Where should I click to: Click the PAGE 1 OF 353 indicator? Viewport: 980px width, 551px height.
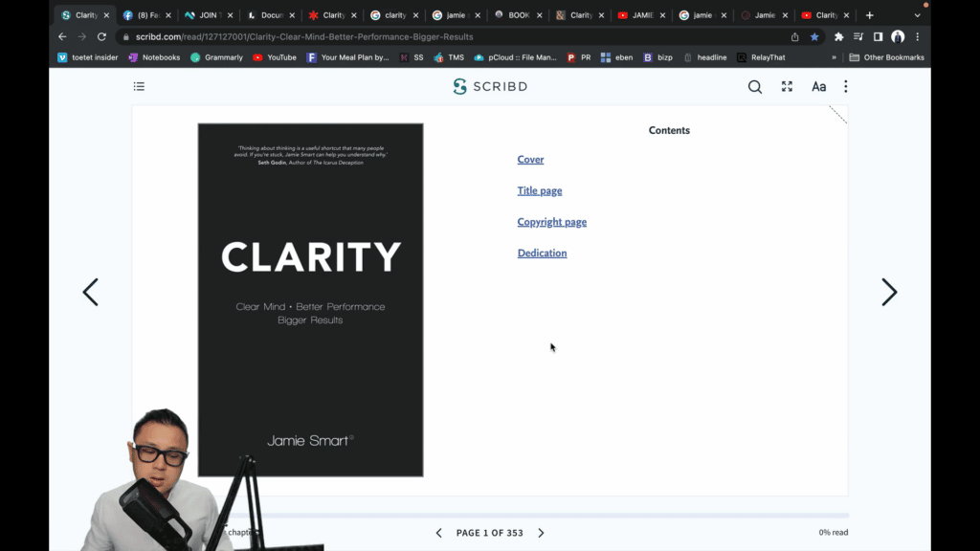(x=489, y=533)
